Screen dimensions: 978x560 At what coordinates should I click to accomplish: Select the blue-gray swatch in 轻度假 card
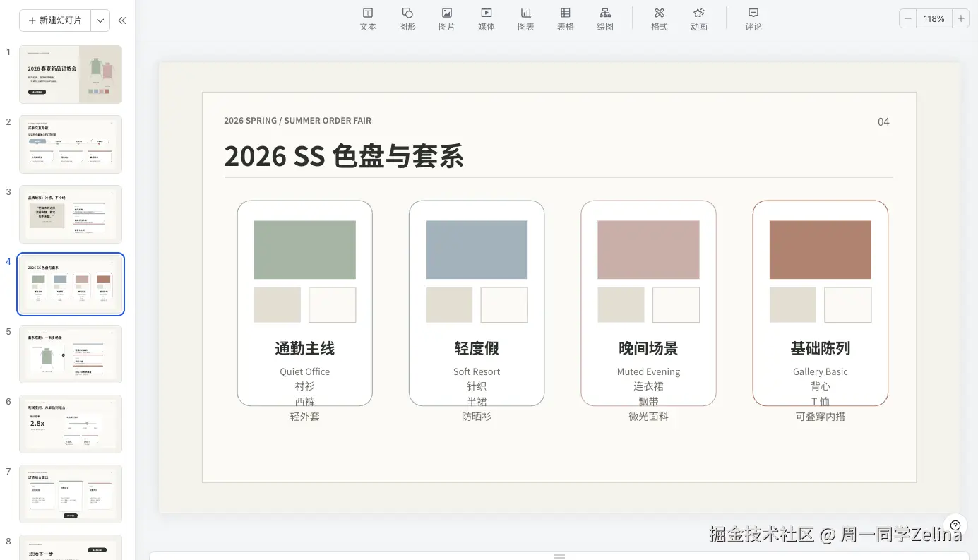[x=477, y=250]
